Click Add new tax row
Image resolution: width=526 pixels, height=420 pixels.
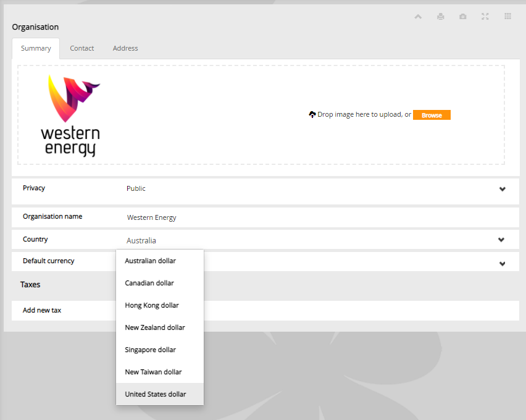point(265,311)
